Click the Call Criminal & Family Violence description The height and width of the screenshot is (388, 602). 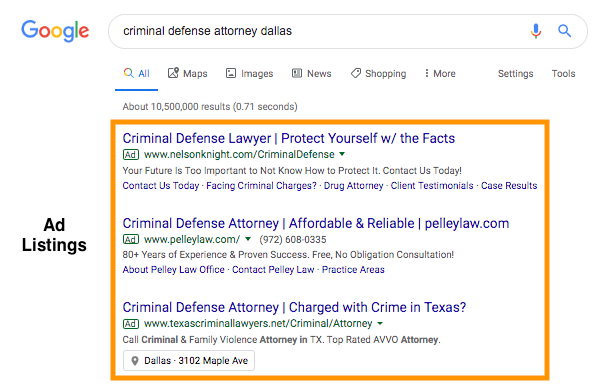pyautogui.click(x=281, y=340)
